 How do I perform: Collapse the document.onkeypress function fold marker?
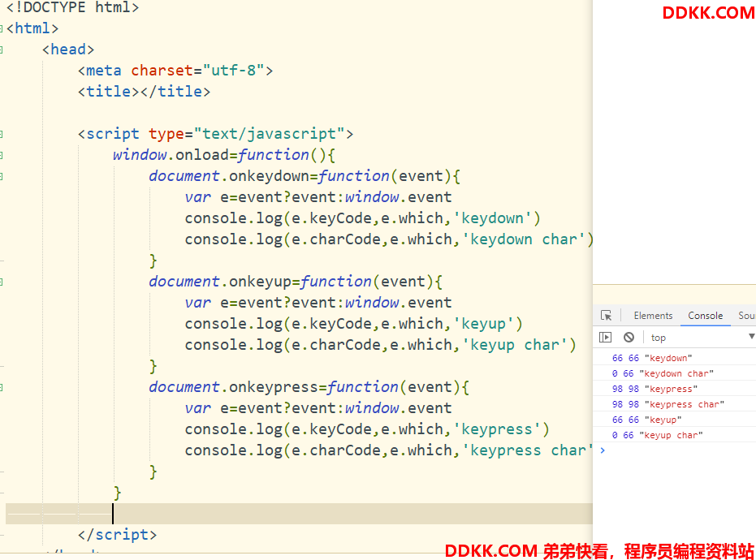pos(2,387)
